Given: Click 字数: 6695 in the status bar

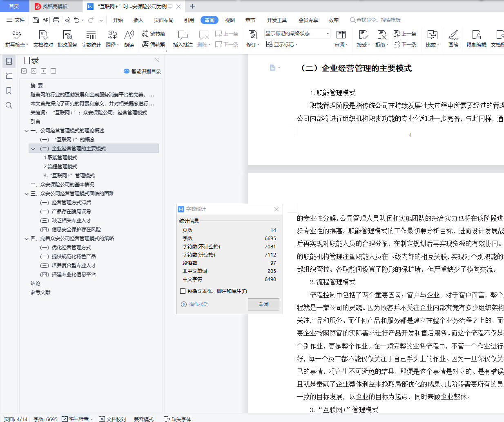Looking at the screenshot, I should (x=46, y=419).
